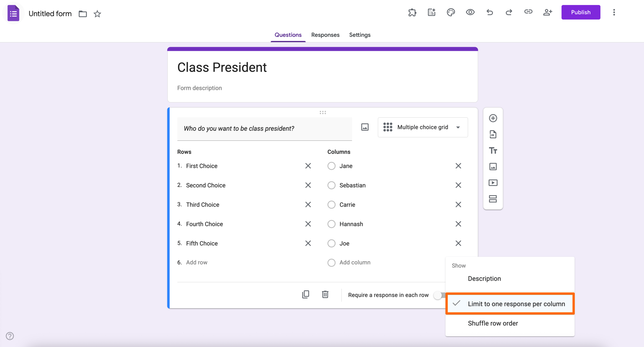Select the Jane radio button
This screenshot has width=644, height=347.
[331, 166]
